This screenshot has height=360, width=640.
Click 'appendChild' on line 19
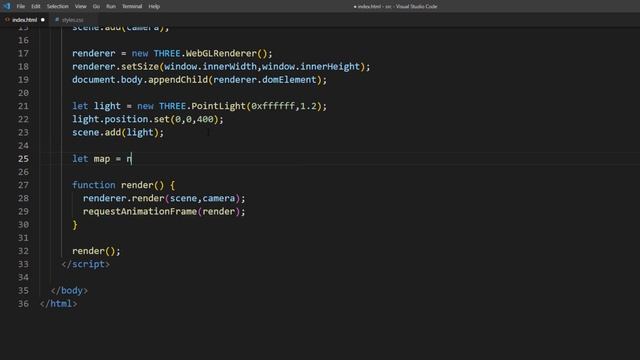(x=178, y=80)
